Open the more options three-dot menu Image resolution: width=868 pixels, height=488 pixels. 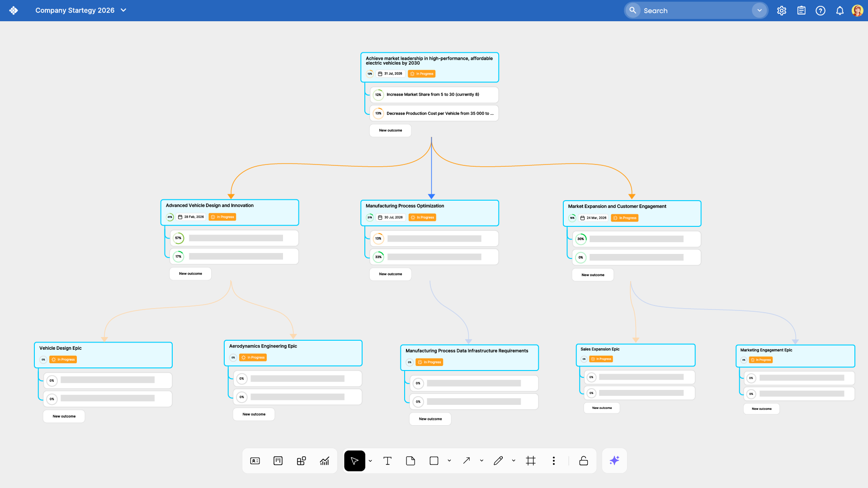click(553, 461)
